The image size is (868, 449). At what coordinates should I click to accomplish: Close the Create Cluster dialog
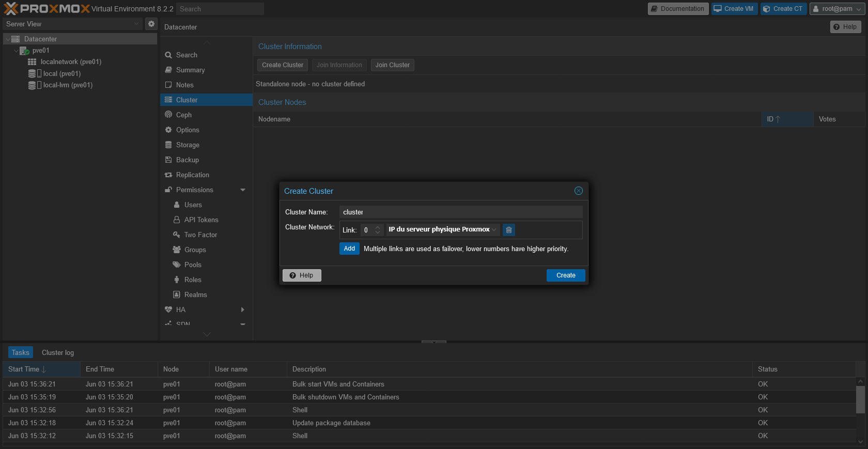[x=578, y=191]
